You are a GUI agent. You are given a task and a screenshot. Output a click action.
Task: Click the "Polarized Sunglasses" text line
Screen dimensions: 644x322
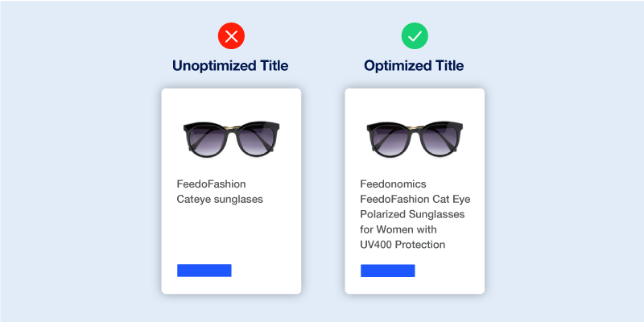click(412, 214)
